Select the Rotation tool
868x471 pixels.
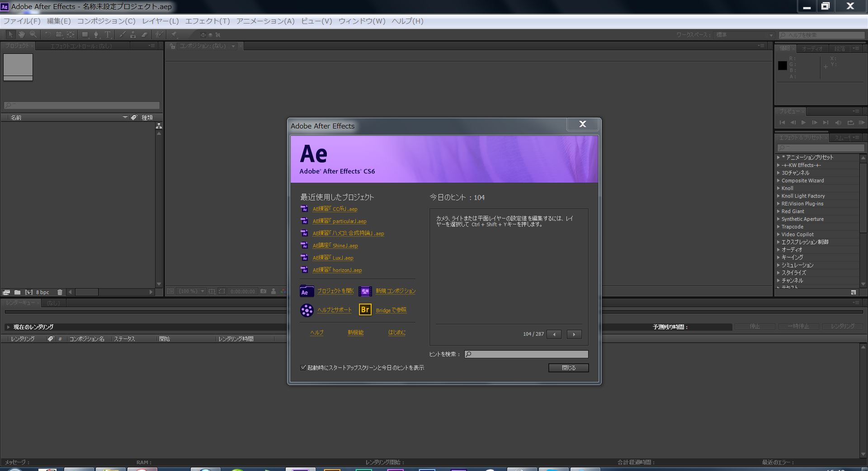(x=48, y=34)
